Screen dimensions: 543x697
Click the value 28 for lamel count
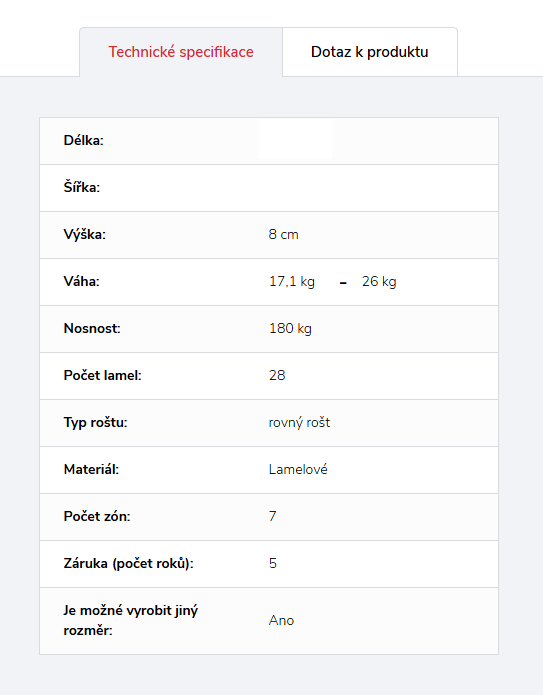point(277,376)
